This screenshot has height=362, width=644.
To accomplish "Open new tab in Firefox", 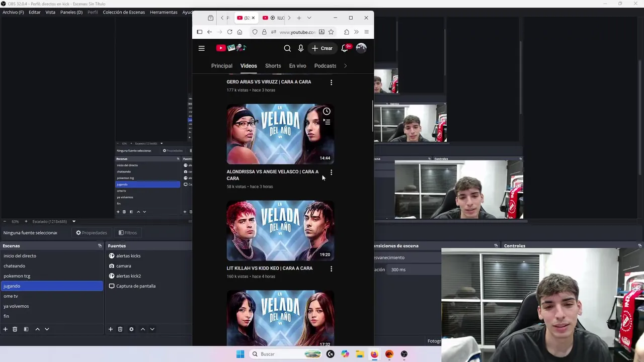I will [x=299, y=18].
